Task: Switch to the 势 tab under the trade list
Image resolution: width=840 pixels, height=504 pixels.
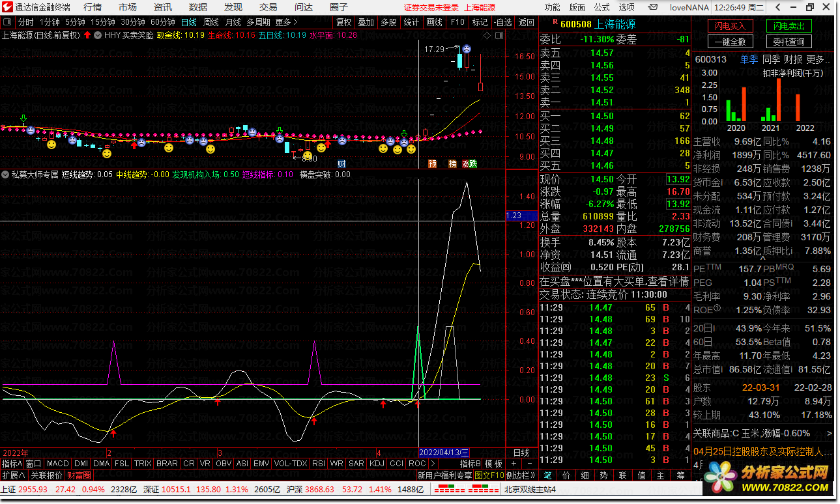Action: click(x=603, y=475)
